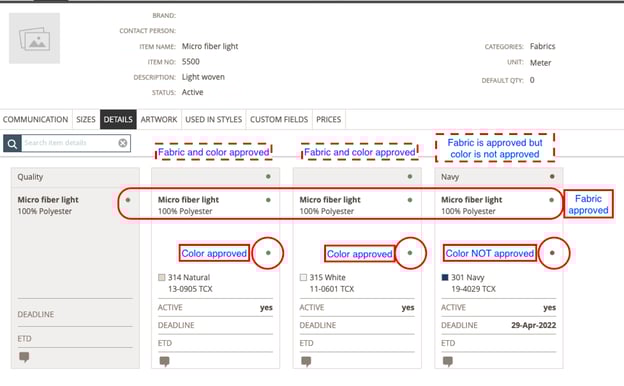Select the 314 Natural color name
The image size is (624, 386).
189,277
